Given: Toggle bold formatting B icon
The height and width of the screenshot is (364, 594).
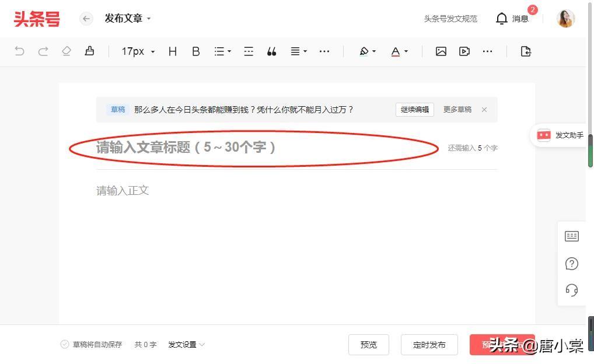Looking at the screenshot, I should pos(196,51).
